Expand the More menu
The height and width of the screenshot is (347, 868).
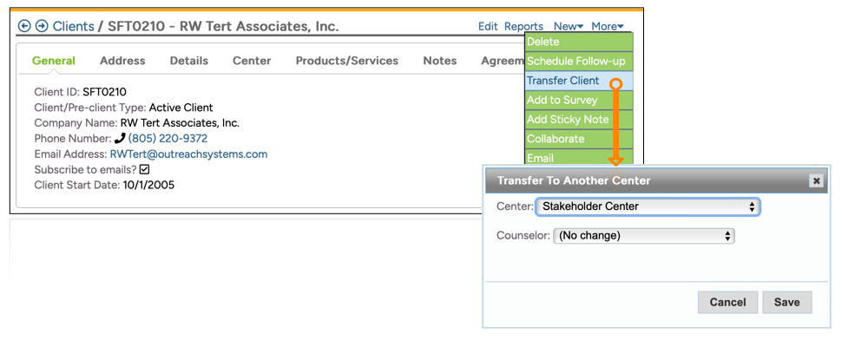(607, 27)
